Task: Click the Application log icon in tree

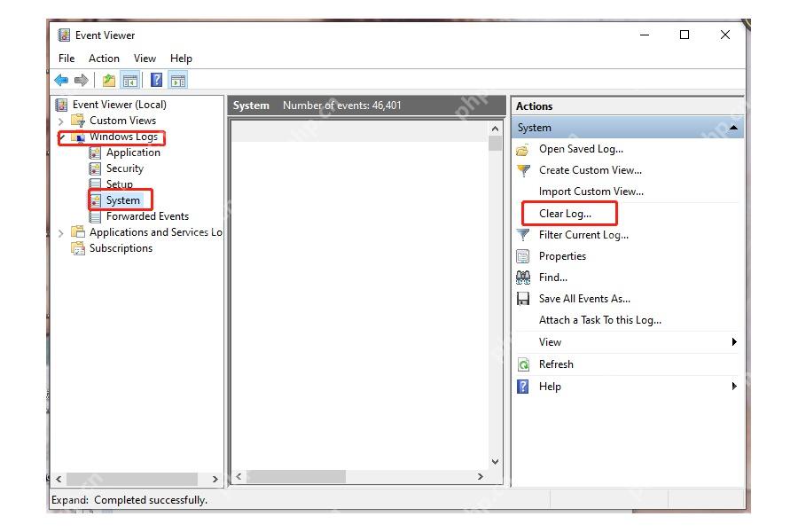Action: pyautogui.click(x=95, y=153)
